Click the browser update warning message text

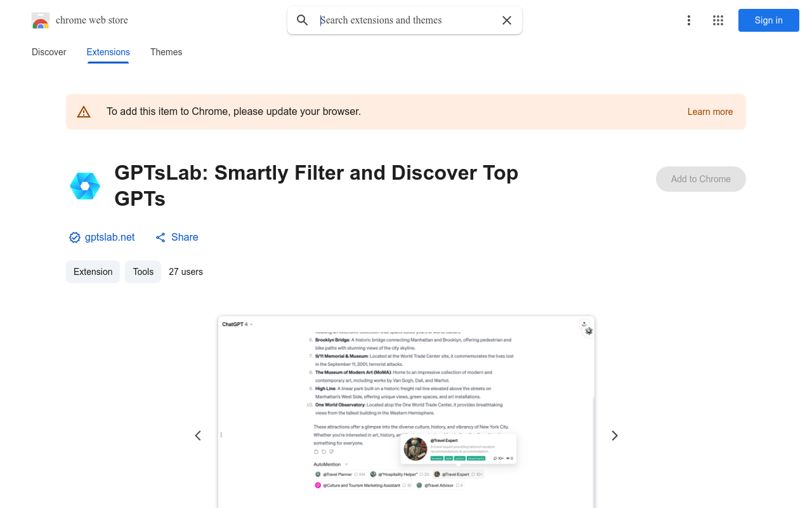pyautogui.click(x=233, y=112)
